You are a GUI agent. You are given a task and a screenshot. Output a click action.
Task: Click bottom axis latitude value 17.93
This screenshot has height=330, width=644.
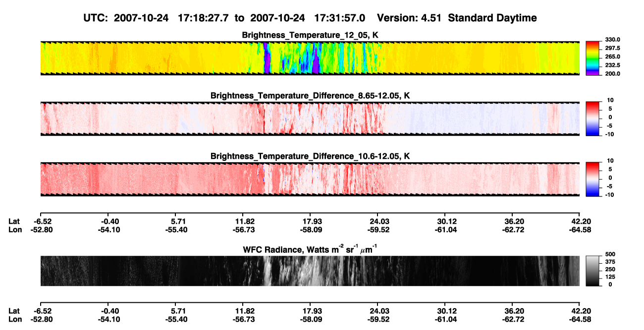click(312, 311)
